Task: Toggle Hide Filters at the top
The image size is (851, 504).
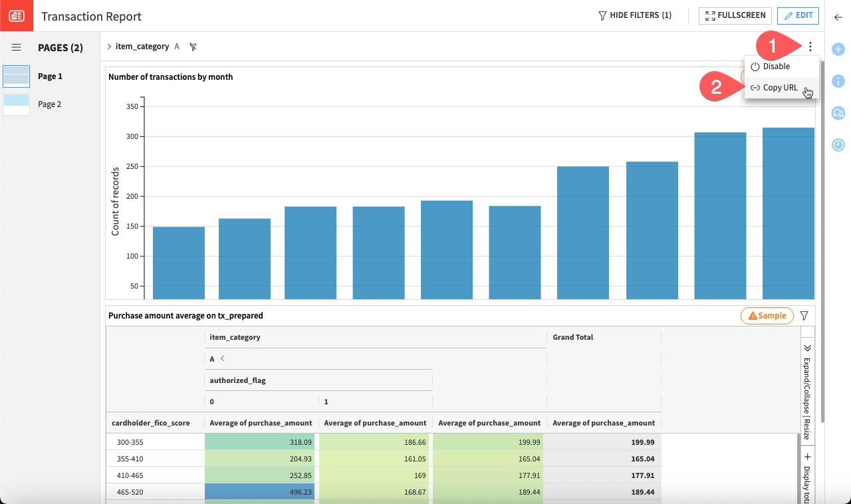Action: pyautogui.click(x=634, y=15)
